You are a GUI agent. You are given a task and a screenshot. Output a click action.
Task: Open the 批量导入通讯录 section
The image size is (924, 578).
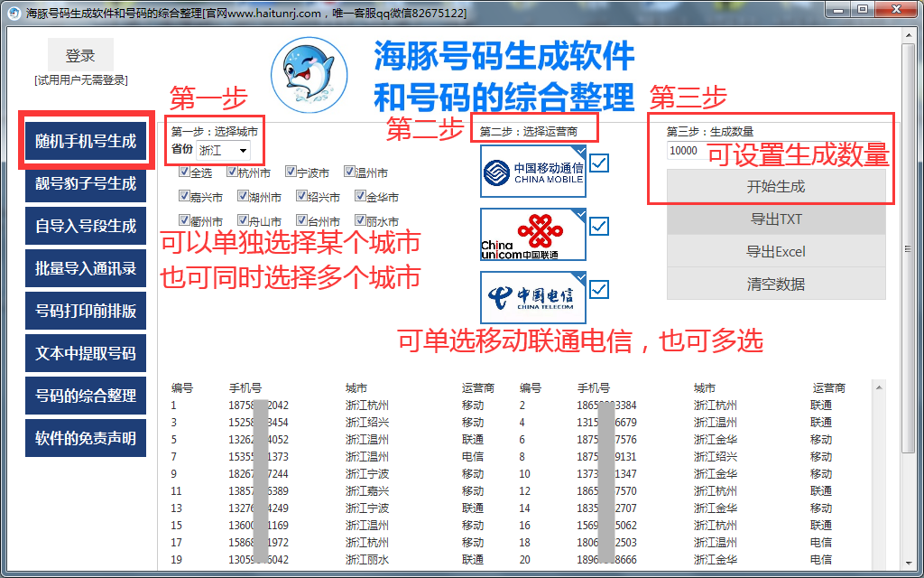click(86, 268)
